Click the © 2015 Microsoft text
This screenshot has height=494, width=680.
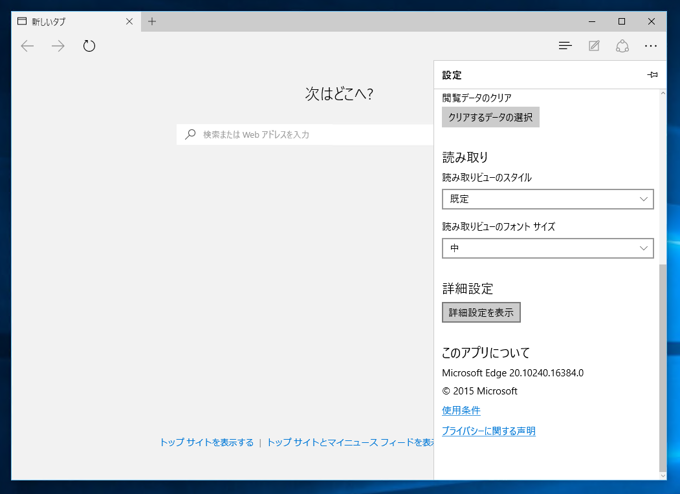[480, 391]
